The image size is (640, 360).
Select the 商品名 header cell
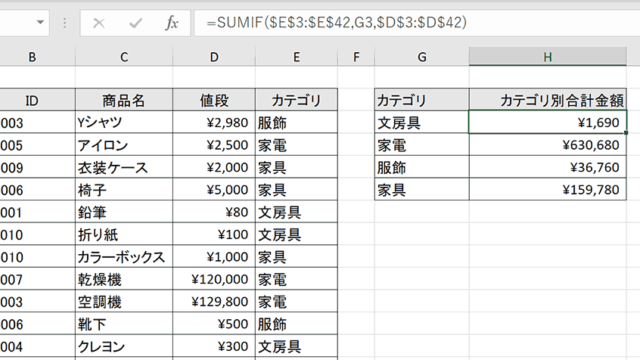point(124,100)
